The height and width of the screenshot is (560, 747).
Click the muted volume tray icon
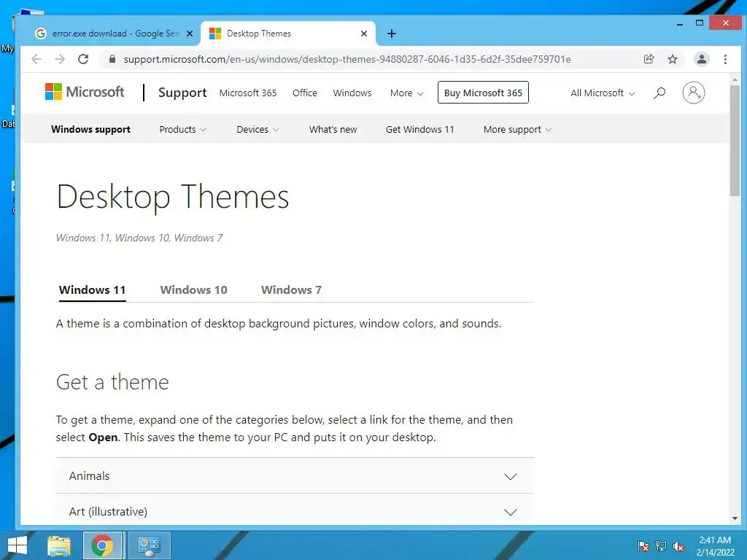pyautogui.click(x=678, y=546)
